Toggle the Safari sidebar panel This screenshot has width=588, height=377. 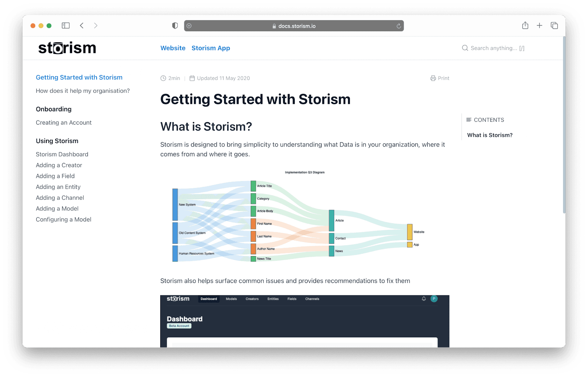click(x=66, y=25)
